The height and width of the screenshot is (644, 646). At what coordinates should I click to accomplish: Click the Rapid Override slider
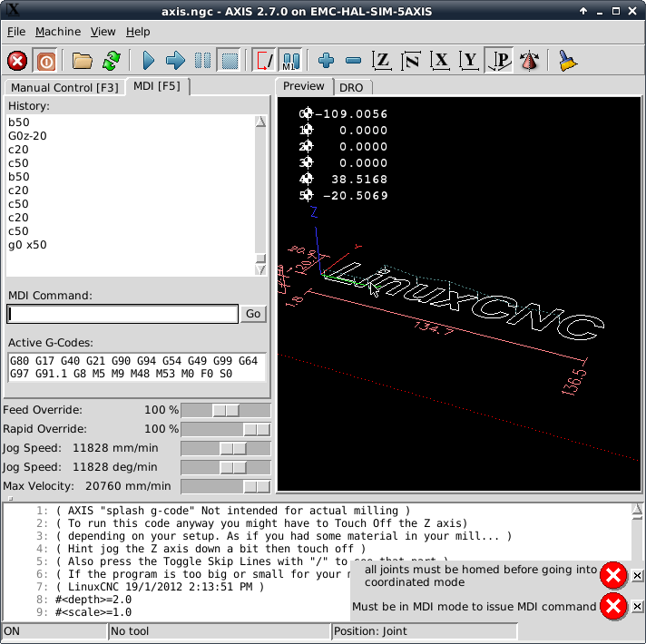tap(226, 429)
